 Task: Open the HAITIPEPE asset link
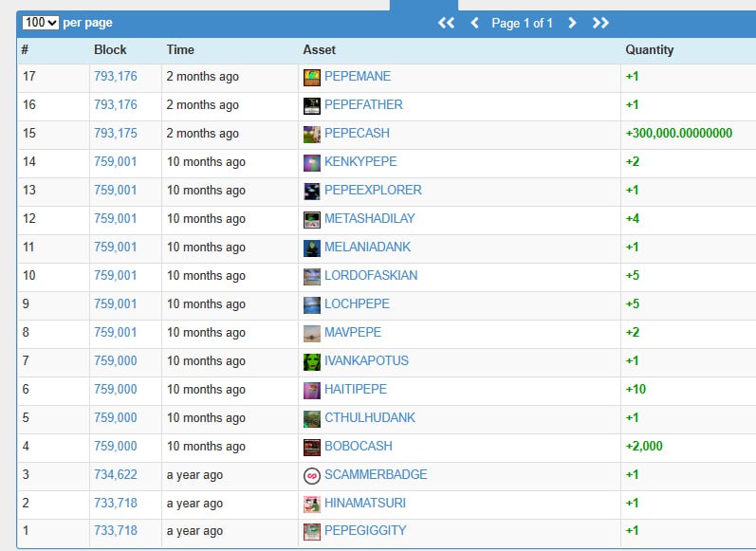tap(356, 389)
